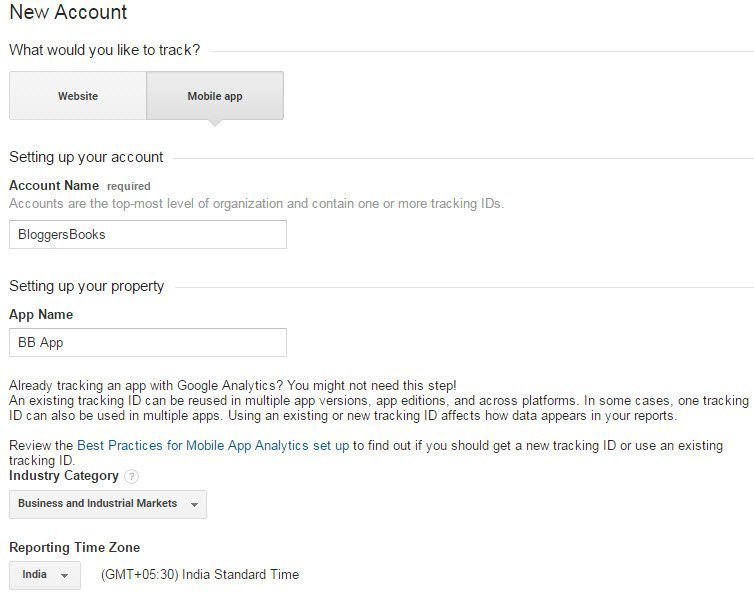Click the Industry Category label text
754x594 pixels.
[x=64, y=476]
